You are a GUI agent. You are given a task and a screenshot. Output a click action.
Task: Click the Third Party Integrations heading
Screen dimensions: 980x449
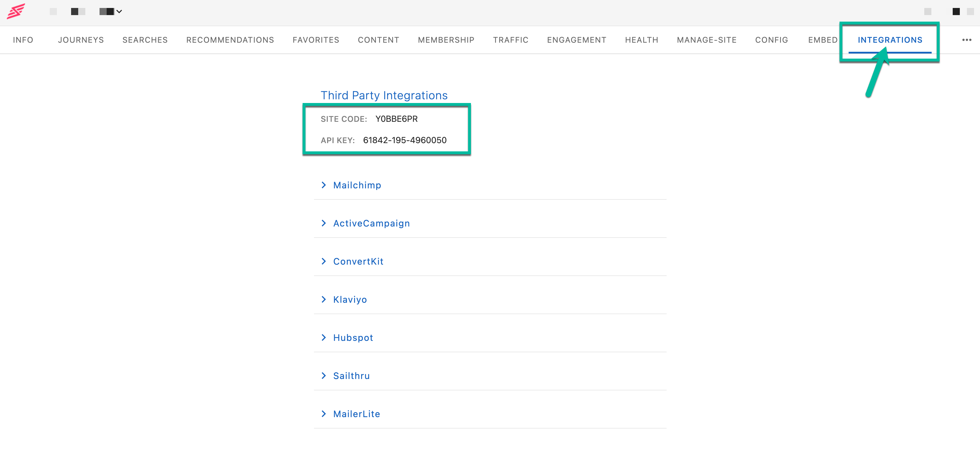(384, 95)
